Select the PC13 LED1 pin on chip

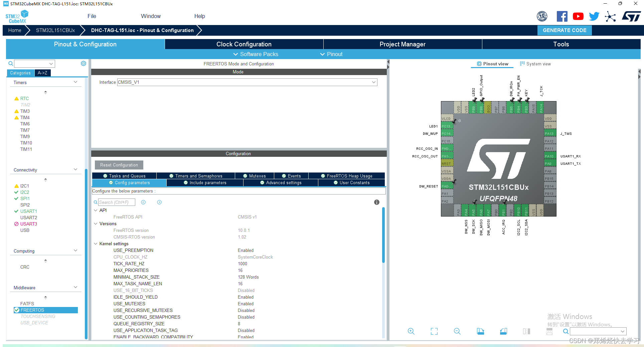(447, 126)
